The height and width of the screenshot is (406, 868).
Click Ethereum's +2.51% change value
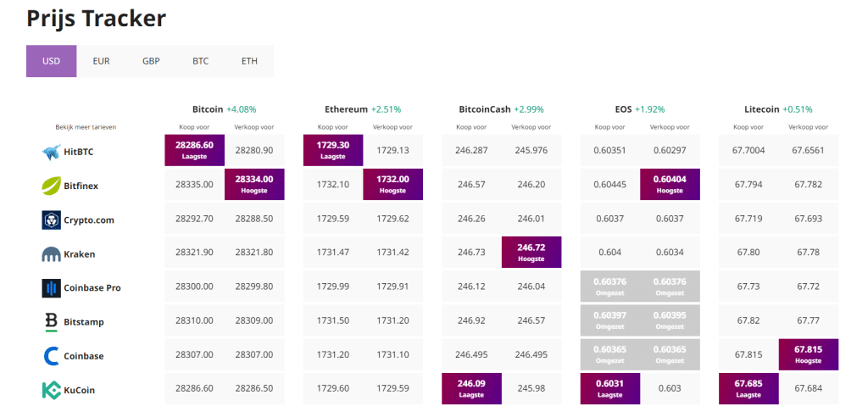click(386, 109)
